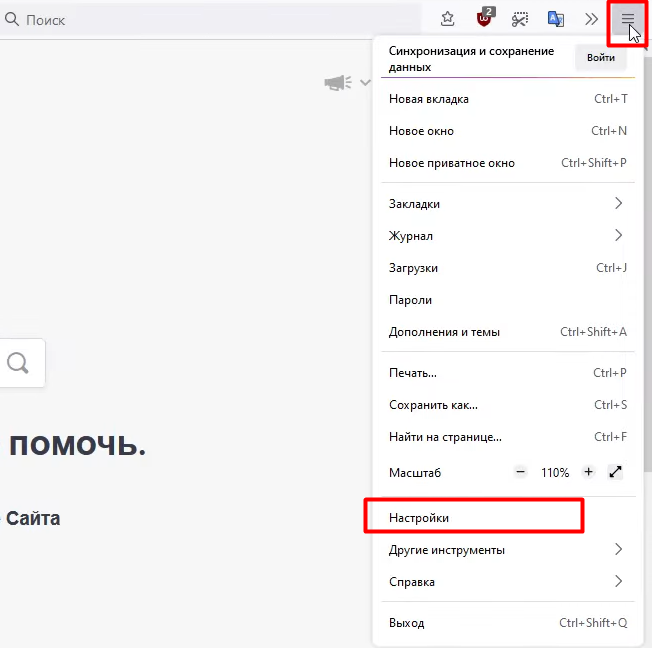Screen dimensions: 652x648
Task: Click the magnifier icon in the search bar
Action: click(12, 19)
